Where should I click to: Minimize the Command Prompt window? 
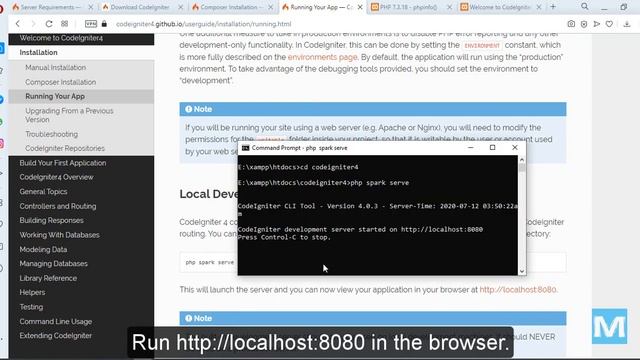pyautogui.click(x=471, y=147)
